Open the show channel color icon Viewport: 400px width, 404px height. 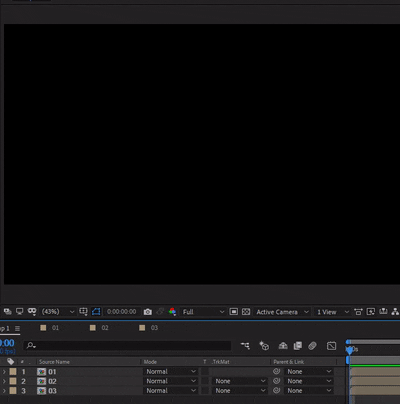pos(172,312)
